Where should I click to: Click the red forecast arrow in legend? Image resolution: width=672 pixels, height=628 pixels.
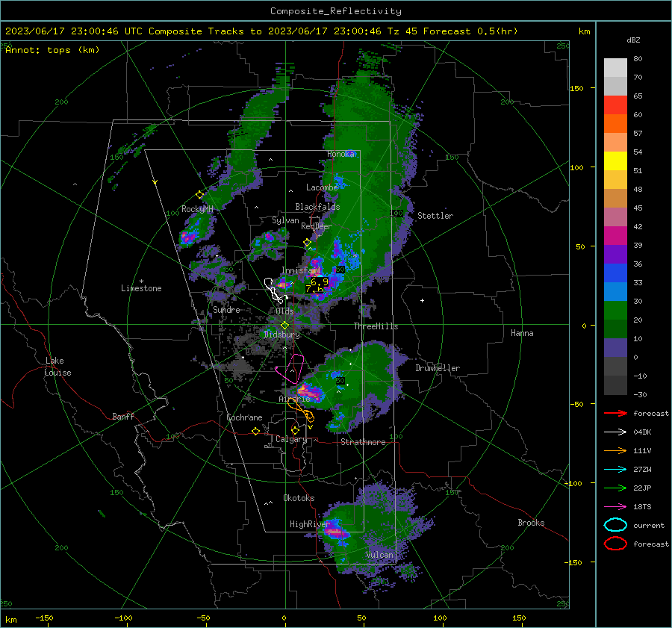coord(615,413)
